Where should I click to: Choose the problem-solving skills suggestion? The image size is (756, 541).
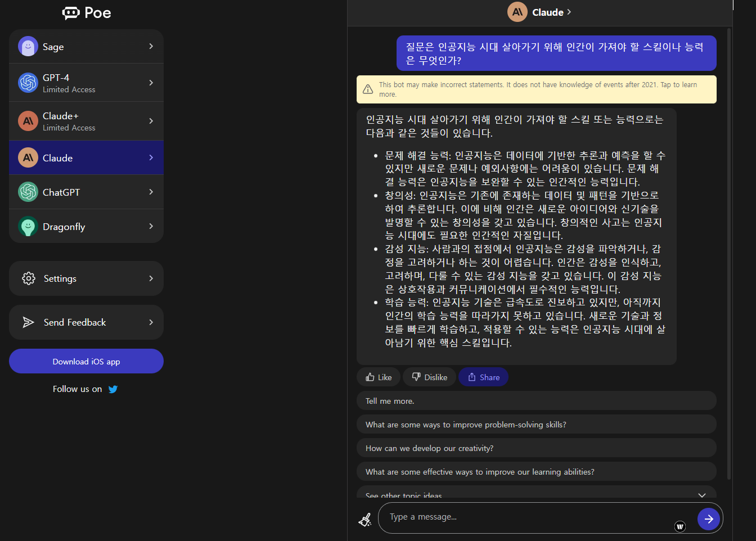pos(537,424)
